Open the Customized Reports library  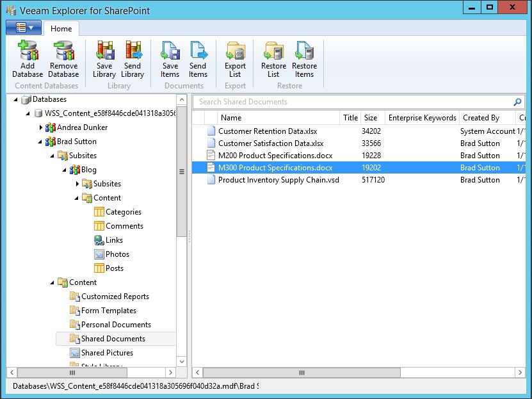click(x=109, y=297)
